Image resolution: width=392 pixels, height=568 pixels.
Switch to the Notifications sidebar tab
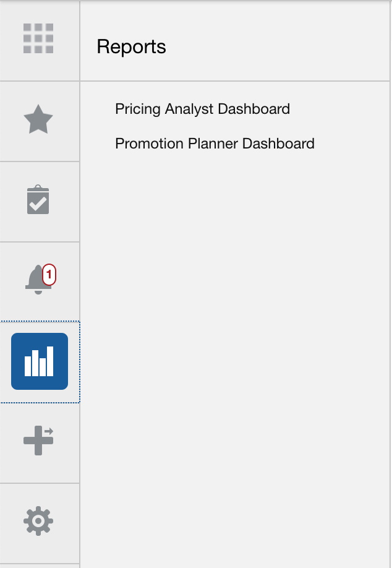(x=37, y=278)
